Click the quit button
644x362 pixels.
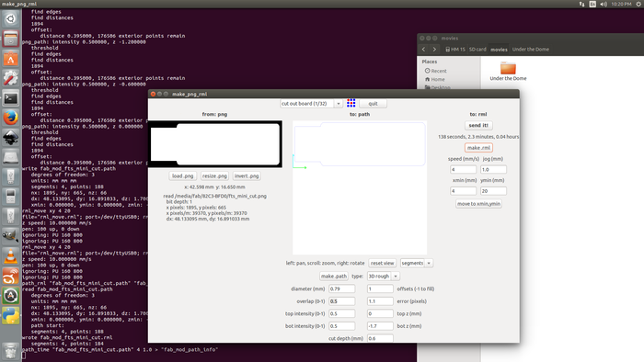point(373,104)
